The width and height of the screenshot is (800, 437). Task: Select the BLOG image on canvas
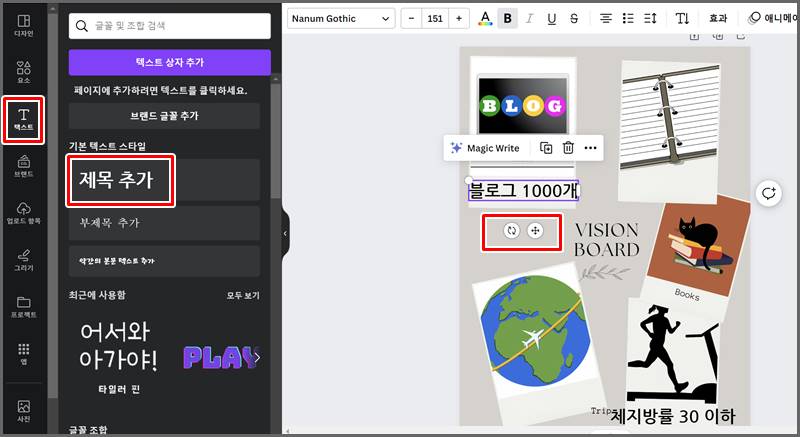(522, 106)
